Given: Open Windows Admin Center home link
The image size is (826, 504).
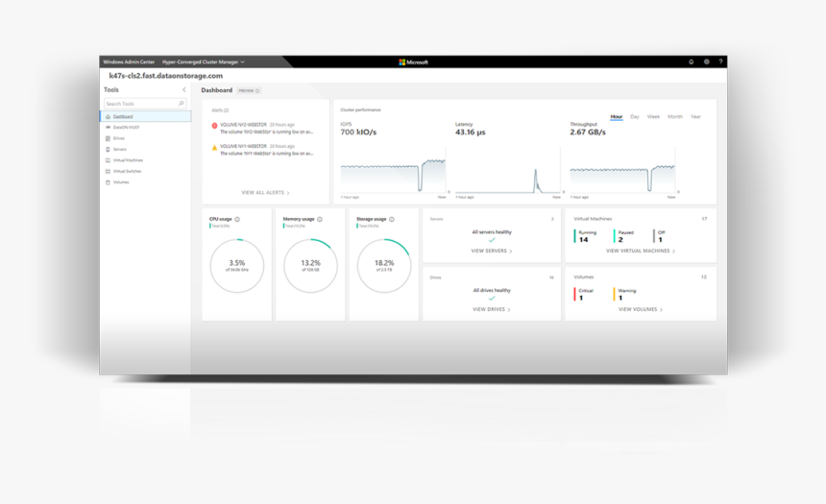Looking at the screenshot, I should [x=129, y=62].
